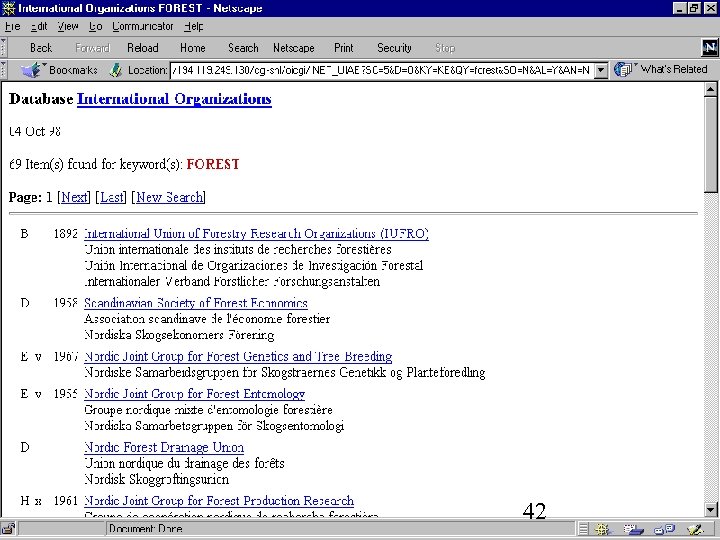The height and width of the screenshot is (540, 720).
Task: Open Security information
Action: (394, 48)
